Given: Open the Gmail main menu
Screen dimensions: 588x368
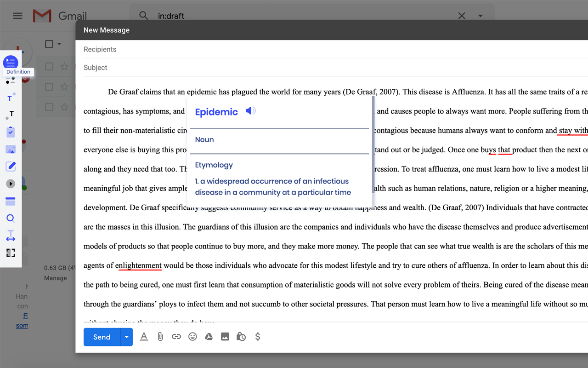Looking at the screenshot, I should [x=17, y=15].
